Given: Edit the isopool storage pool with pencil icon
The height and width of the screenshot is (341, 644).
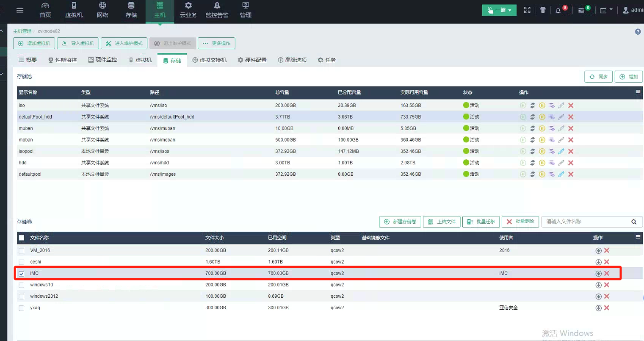Looking at the screenshot, I should (561, 151).
